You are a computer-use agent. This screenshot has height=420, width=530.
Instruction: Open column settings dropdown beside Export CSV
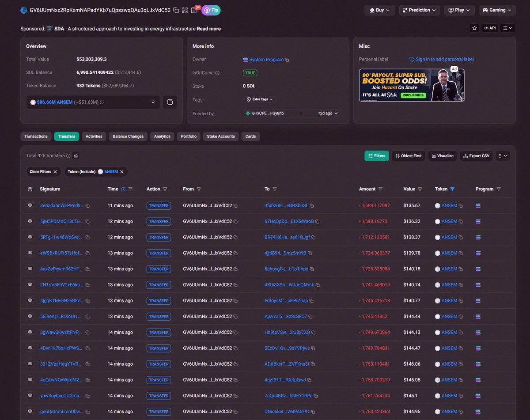503,156
